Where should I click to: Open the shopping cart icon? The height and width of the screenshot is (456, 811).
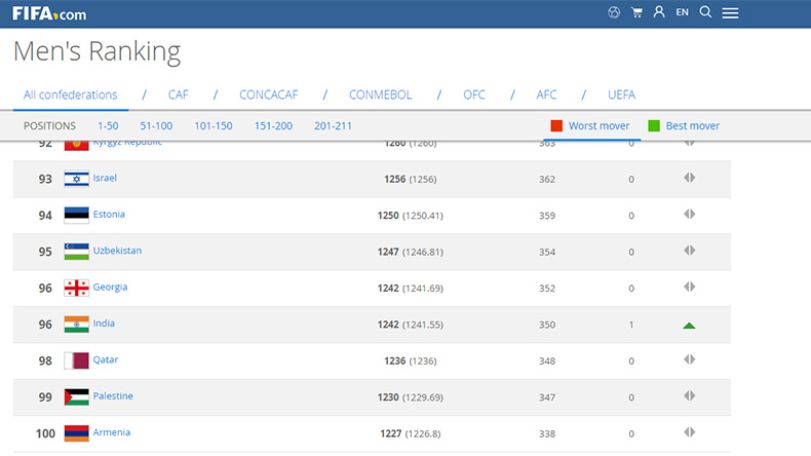click(x=637, y=12)
